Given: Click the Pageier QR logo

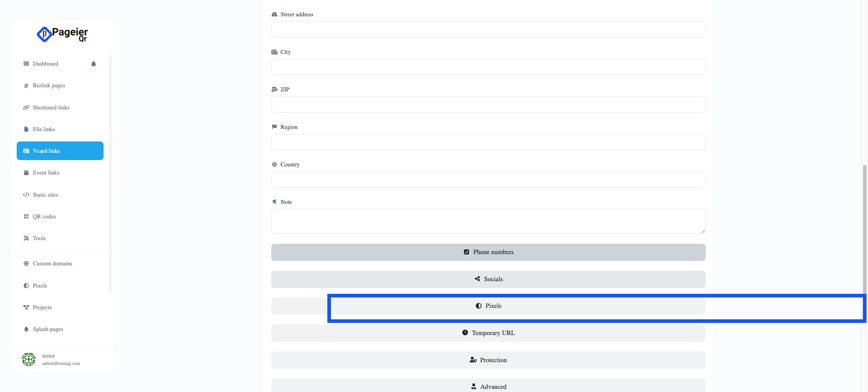Looking at the screenshot, I should pyautogui.click(x=62, y=34).
